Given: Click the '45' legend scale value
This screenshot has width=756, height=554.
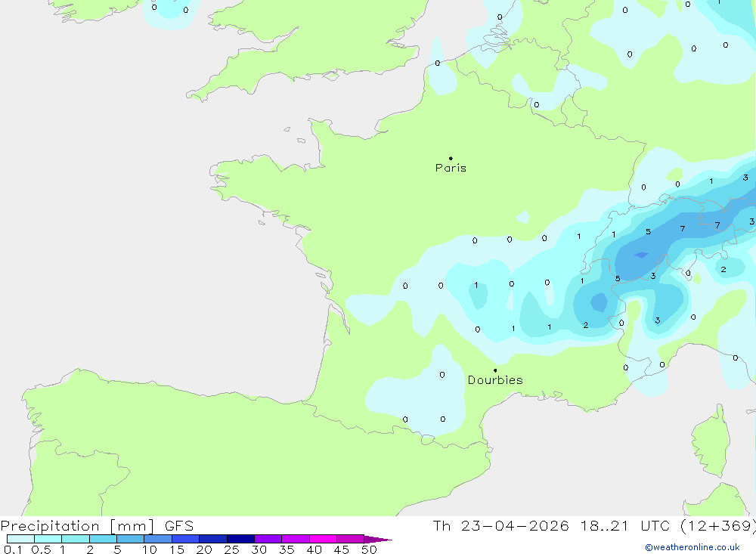Looking at the screenshot, I should point(342,549).
